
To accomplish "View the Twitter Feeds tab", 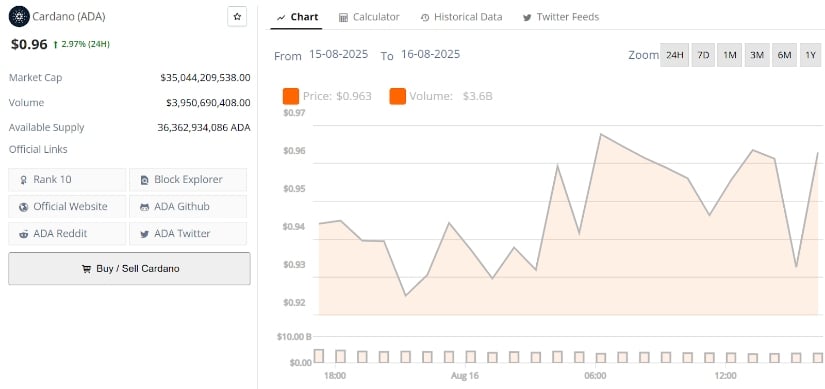I will click(561, 17).
